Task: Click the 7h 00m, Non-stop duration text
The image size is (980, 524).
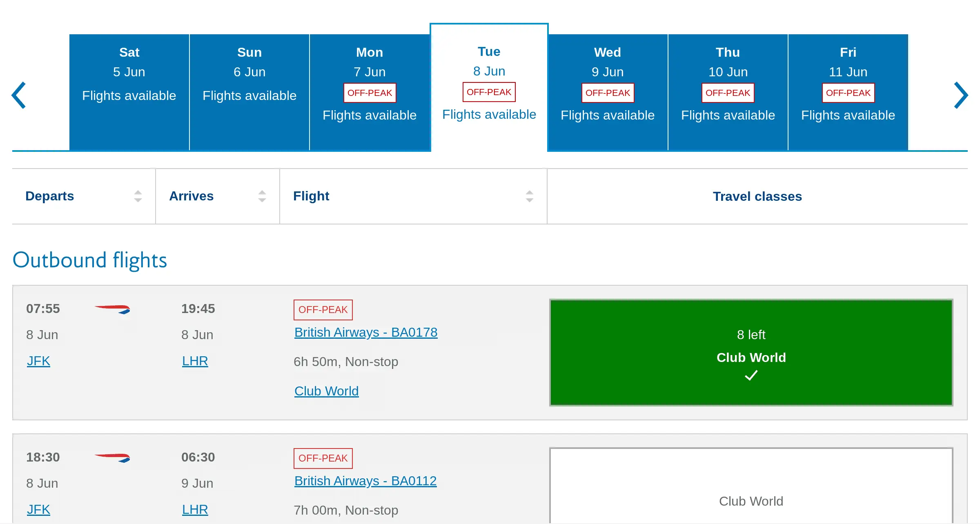Action: click(346, 510)
